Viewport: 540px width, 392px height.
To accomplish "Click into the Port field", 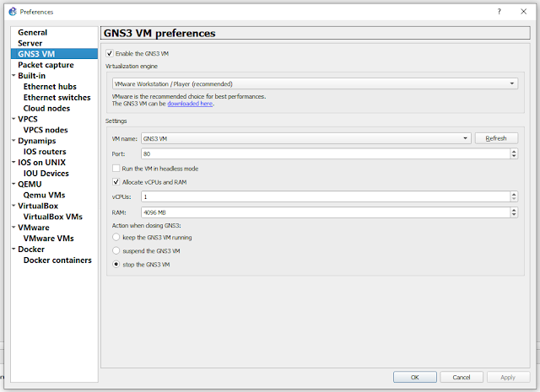I will tap(326, 153).
